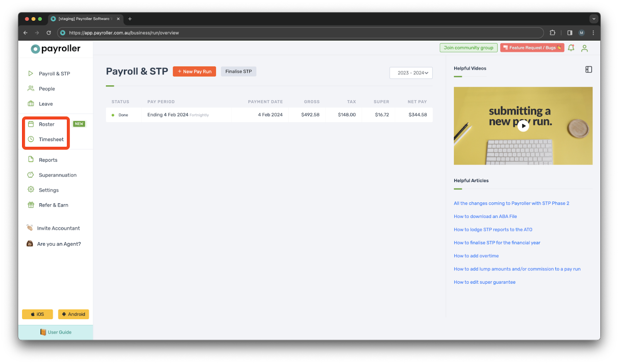Screen dimensions: 619x364
Task: Collapse the help side panel
Action: pyautogui.click(x=588, y=70)
